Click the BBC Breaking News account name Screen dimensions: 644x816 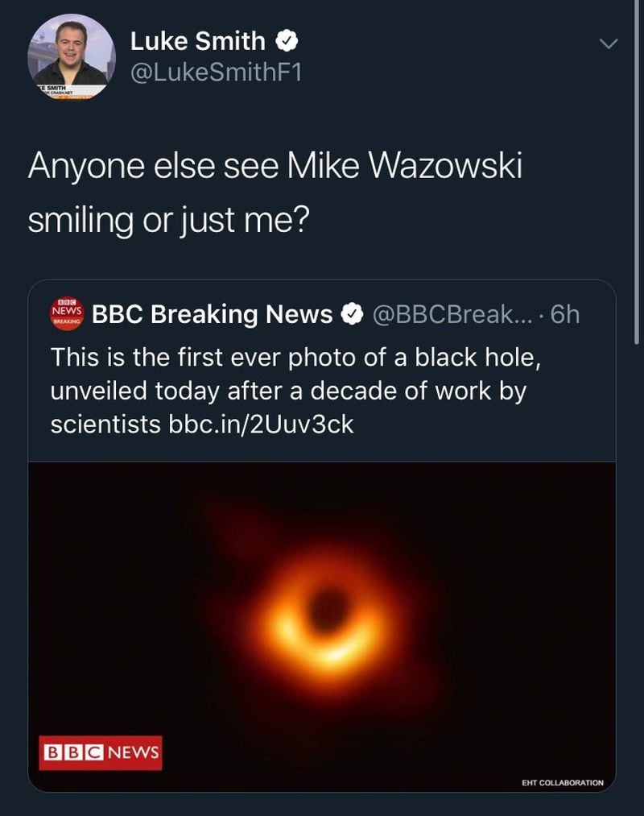(x=213, y=314)
